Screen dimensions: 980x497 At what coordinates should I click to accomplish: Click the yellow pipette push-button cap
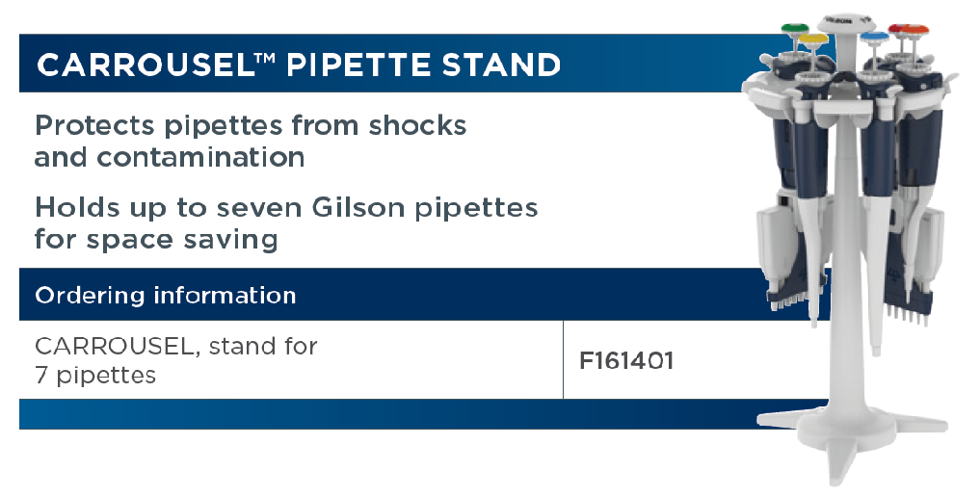click(x=813, y=39)
